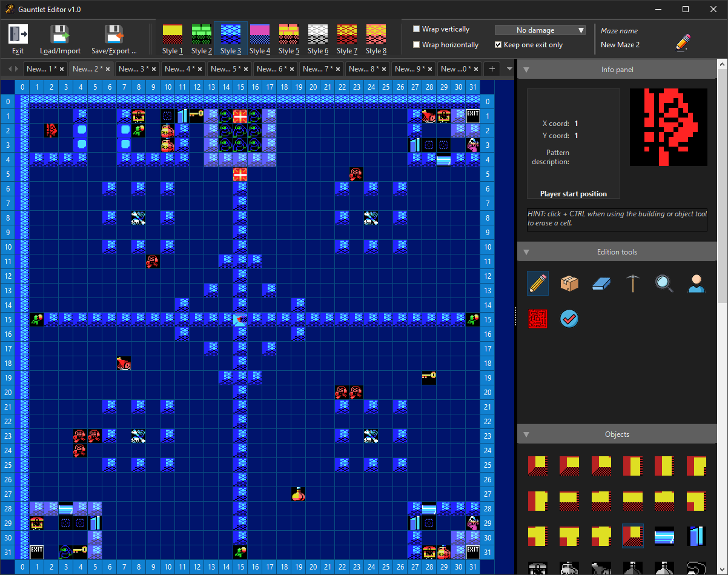Apply Style 5 orange brick palette
Image resolution: width=728 pixels, height=575 pixels.
[289, 39]
